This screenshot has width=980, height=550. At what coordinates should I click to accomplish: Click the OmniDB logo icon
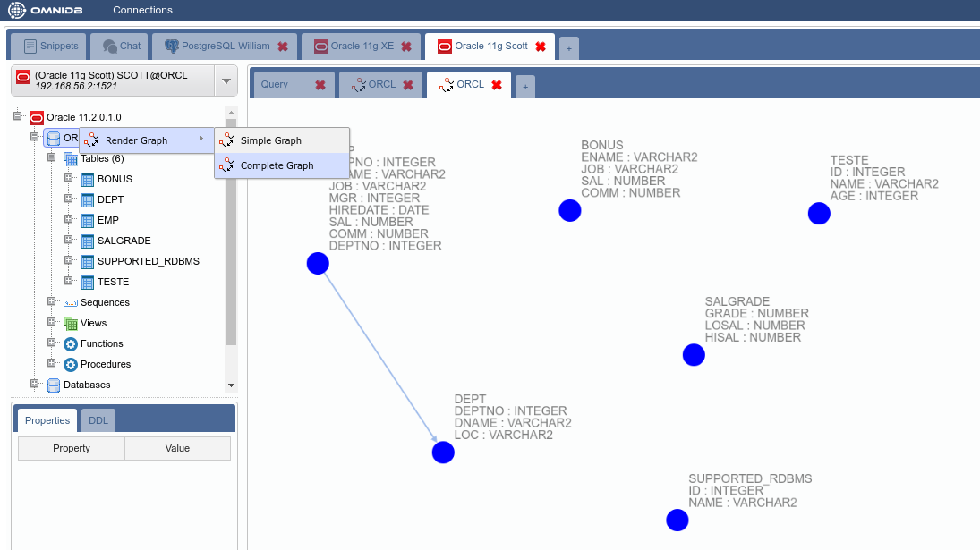pos(17,11)
